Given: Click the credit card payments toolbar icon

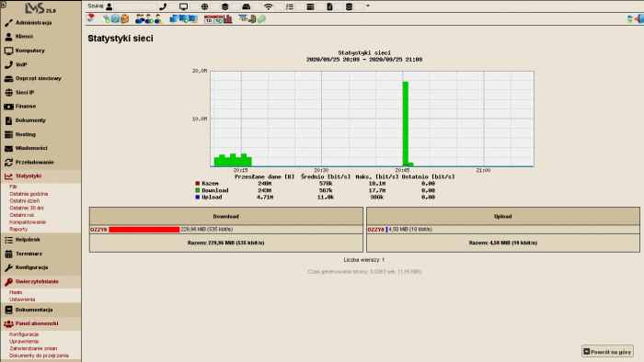Looking at the screenshot, I should tap(243, 18).
